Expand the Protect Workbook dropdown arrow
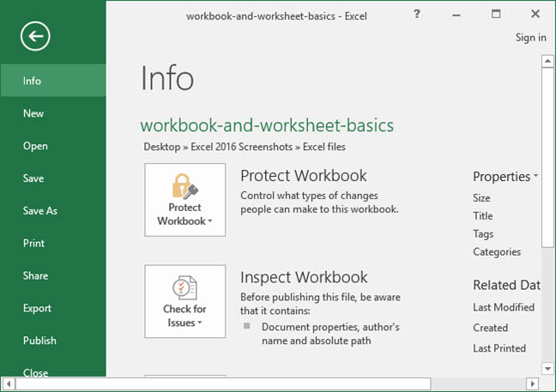Viewport: 556px width, 392px height. point(210,221)
